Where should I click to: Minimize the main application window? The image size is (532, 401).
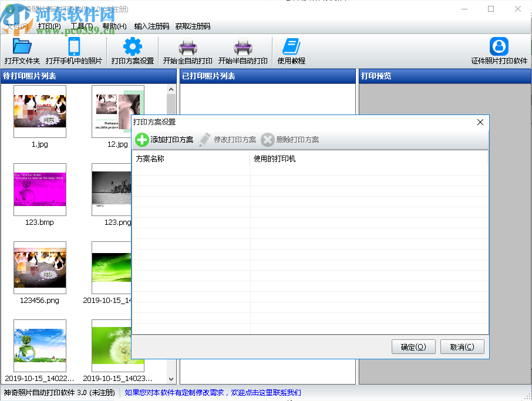[464, 9]
